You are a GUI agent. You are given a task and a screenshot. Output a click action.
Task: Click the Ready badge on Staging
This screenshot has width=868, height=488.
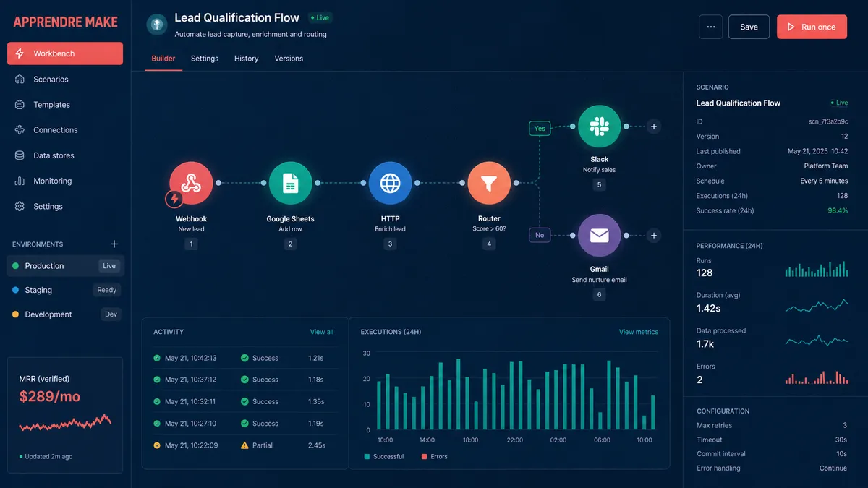click(106, 290)
